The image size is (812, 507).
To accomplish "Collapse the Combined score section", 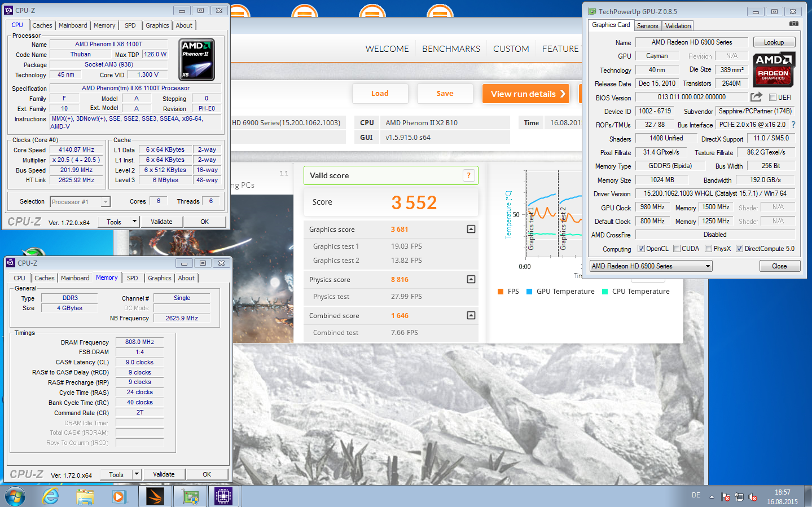I will (471, 315).
